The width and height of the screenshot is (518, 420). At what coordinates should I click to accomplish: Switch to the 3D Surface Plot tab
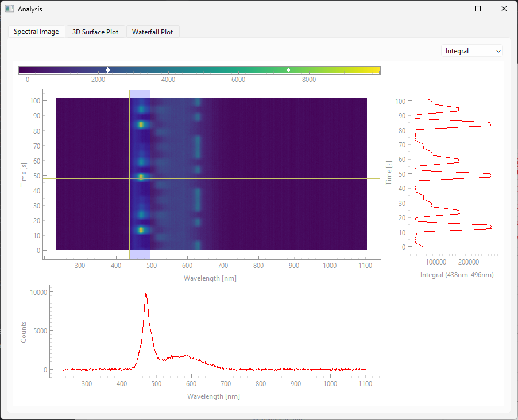point(95,32)
